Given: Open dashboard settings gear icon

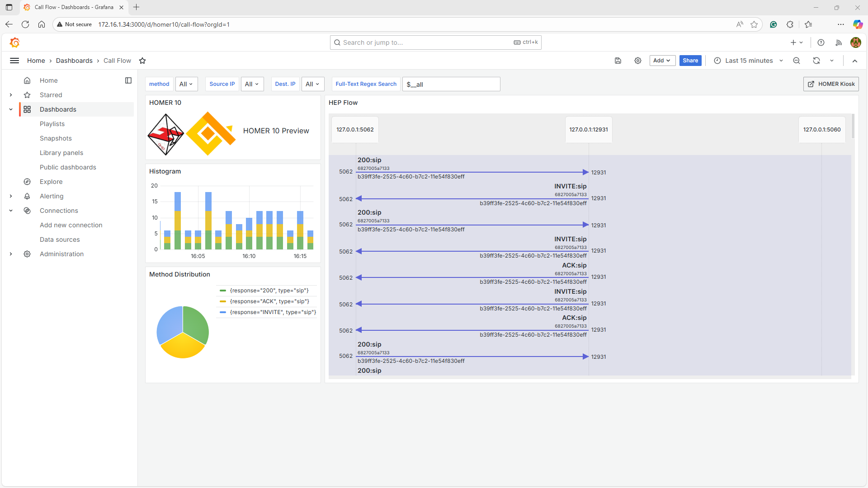Looking at the screenshot, I should (638, 61).
